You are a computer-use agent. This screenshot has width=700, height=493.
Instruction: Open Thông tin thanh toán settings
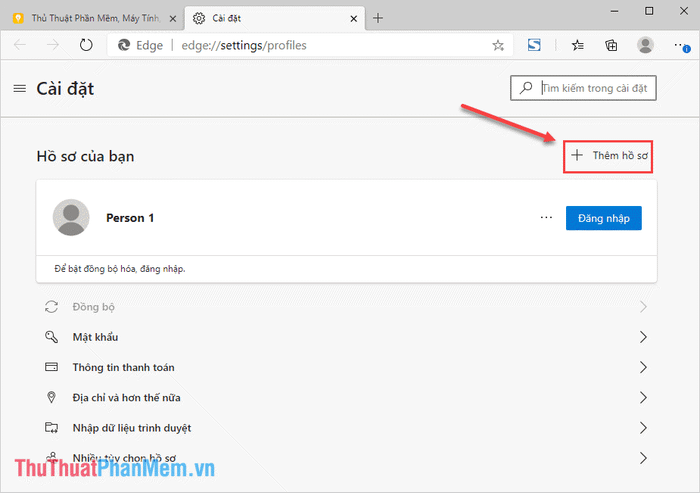point(346,367)
